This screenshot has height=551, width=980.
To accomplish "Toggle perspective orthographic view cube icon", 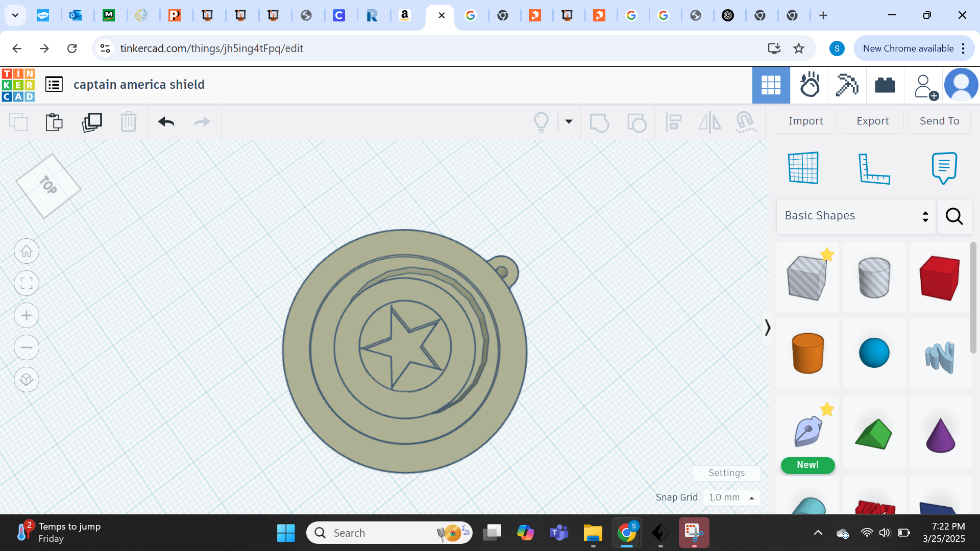I will click(27, 380).
